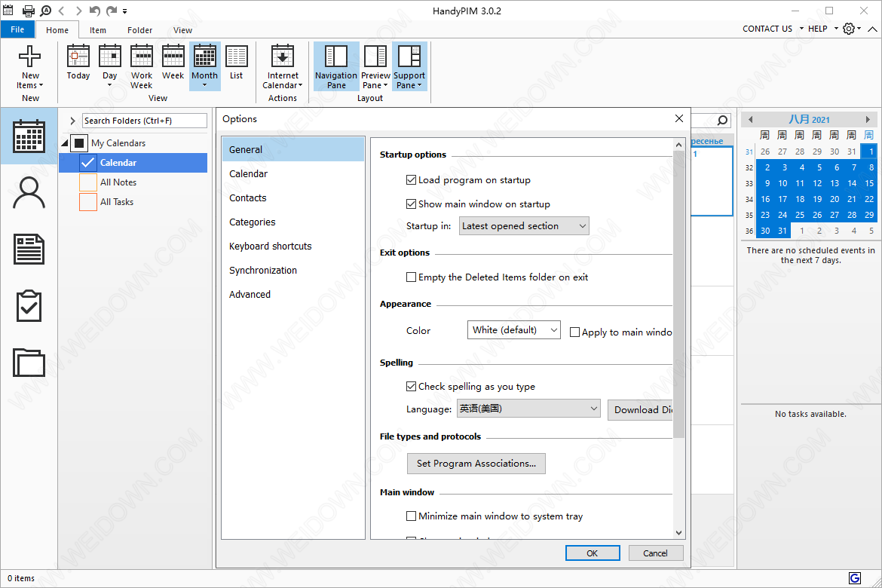Enable Apply to main window checkbox
This screenshot has height=588, width=882.
tap(575, 332)
